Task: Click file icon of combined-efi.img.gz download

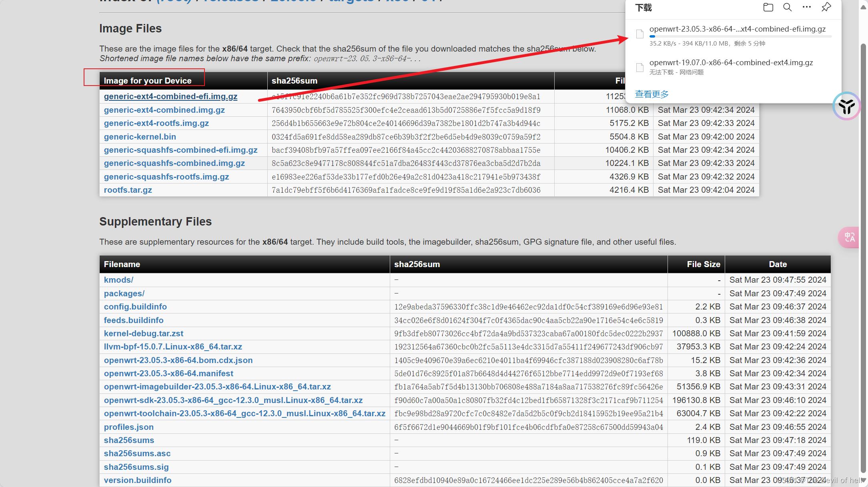Action: (640, 34)
